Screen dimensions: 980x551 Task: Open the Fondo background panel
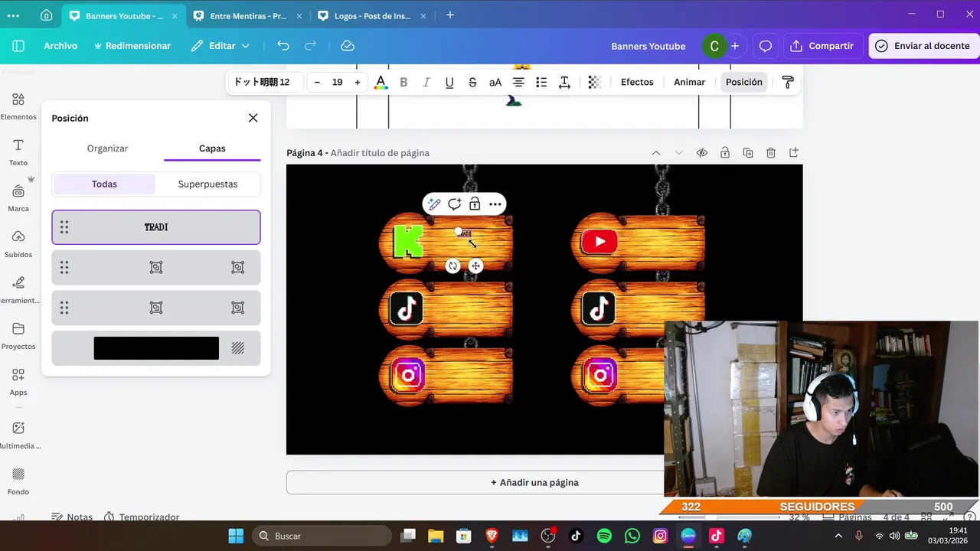click(x=18, y=481)
